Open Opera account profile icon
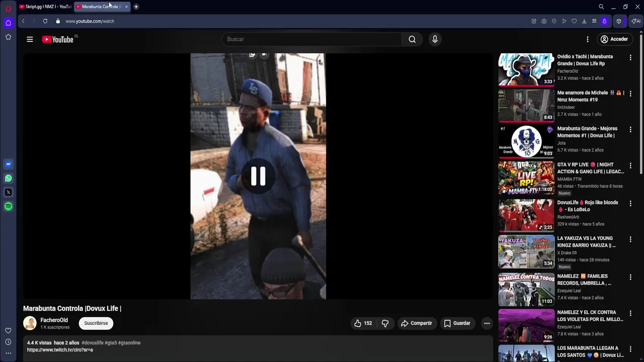 (x=604, y=21)
